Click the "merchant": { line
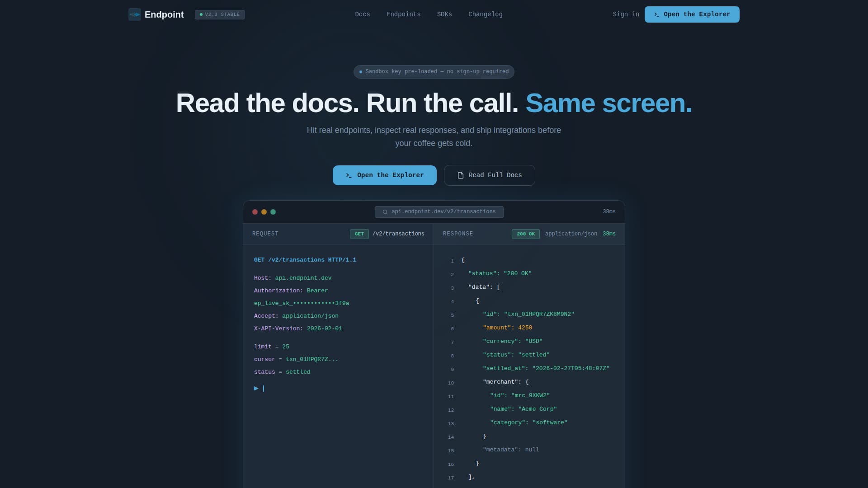This screenshot has height=488, width=868. [505, 382]
